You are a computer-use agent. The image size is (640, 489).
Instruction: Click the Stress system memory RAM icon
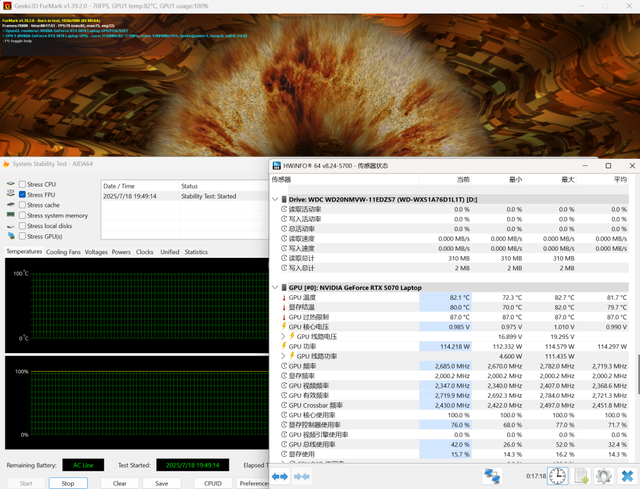pyautogui.click(x=11, y=215)
